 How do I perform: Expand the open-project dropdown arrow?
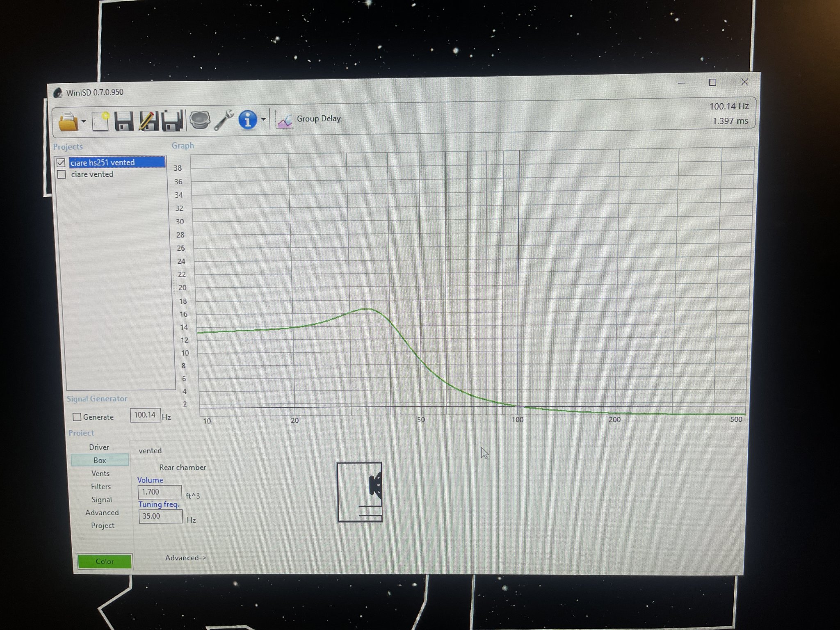[x=84, y=121]
